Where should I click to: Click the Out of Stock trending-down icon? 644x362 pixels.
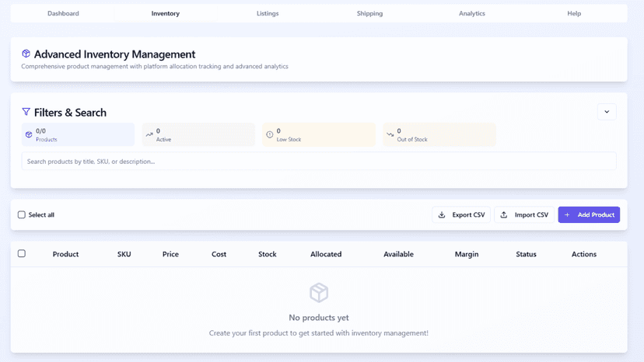click(390, 134)
